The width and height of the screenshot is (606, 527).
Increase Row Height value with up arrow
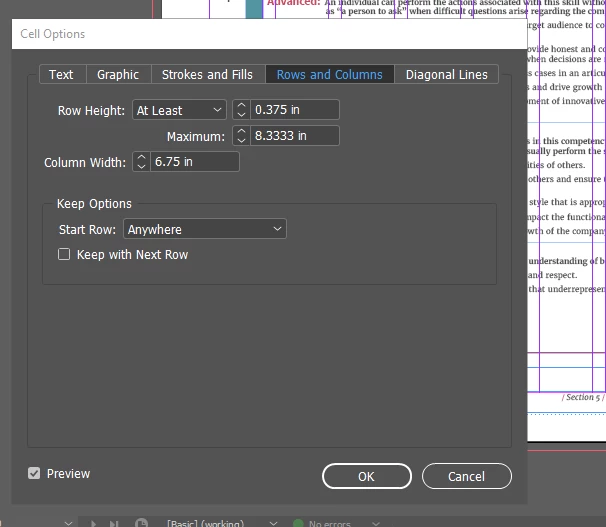241,105
